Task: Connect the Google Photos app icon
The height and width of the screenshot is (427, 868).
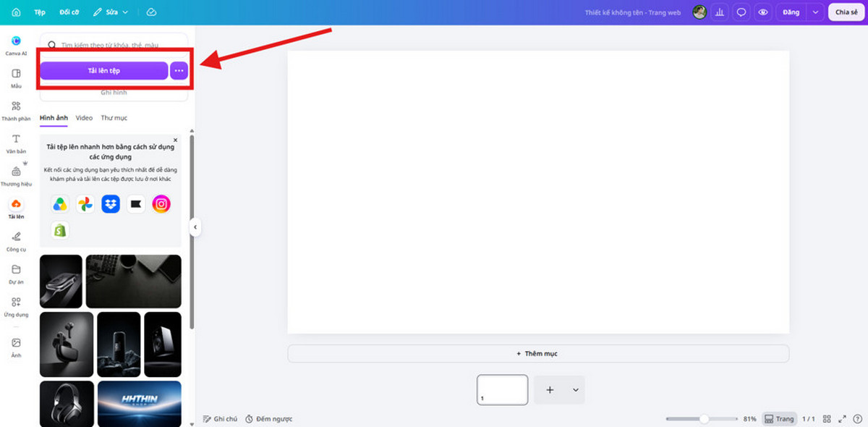Action: tap(85, 204)
